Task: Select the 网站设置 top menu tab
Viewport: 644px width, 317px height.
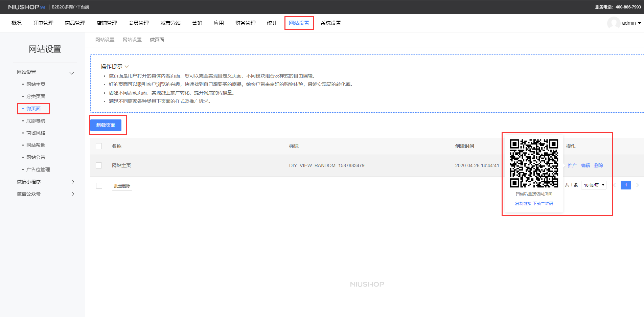Action: coord(299,23)
